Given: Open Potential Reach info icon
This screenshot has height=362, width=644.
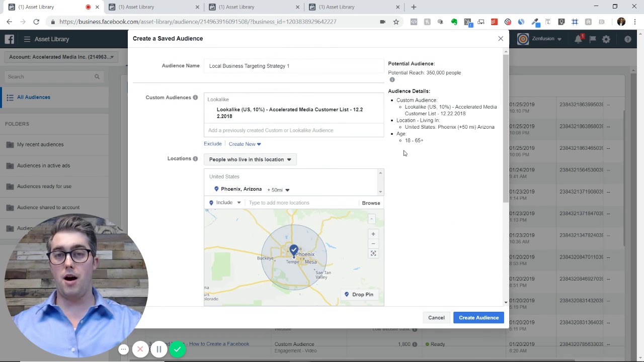Looking at the screenshot, I should click(392, 80).
